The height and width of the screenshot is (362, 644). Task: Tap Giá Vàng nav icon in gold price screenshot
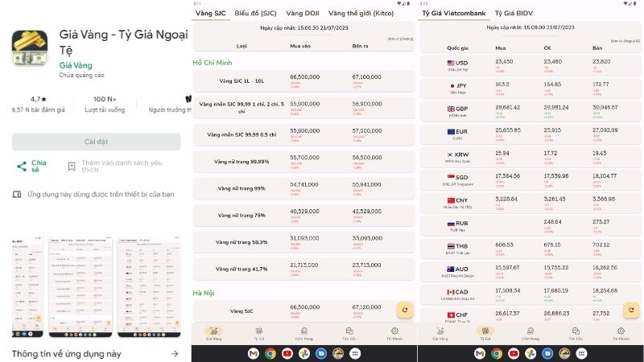point(213,333)
